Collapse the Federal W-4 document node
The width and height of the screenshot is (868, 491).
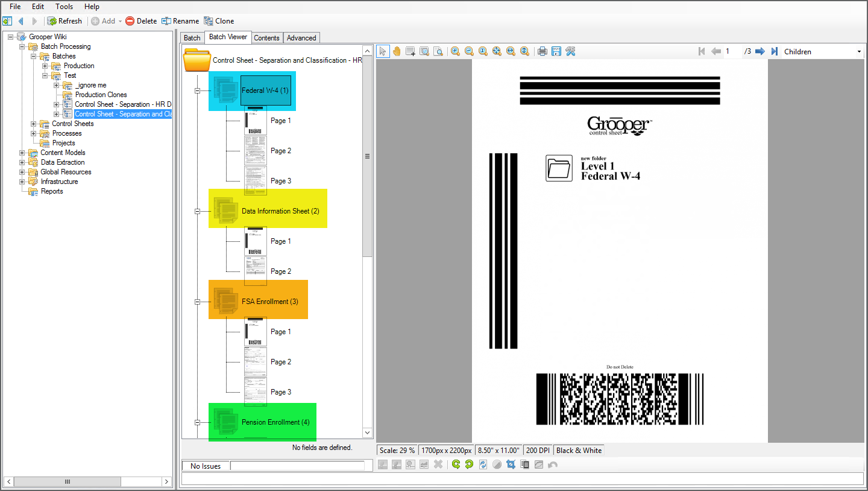(x=197, y=90)
